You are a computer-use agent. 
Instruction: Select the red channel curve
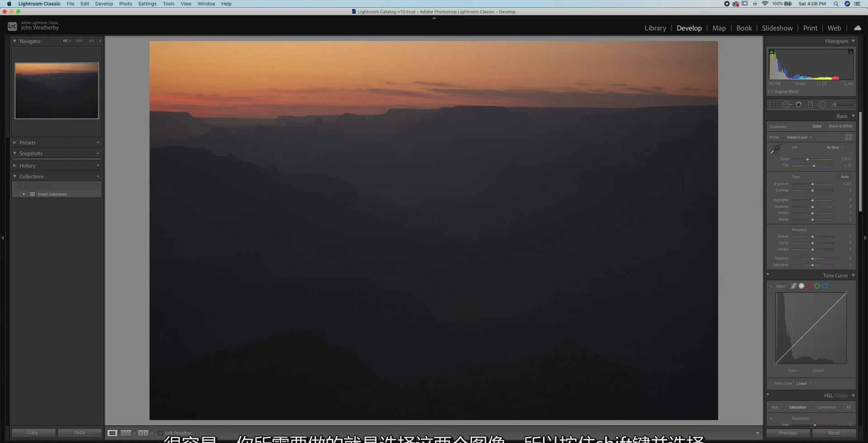(x=809, y=286)
